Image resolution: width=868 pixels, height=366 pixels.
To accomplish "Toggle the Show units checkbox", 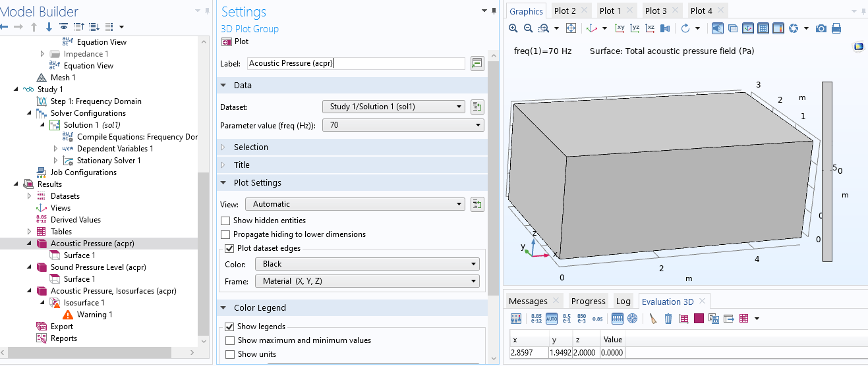I will pyautogui.click(x=230, y=354).
